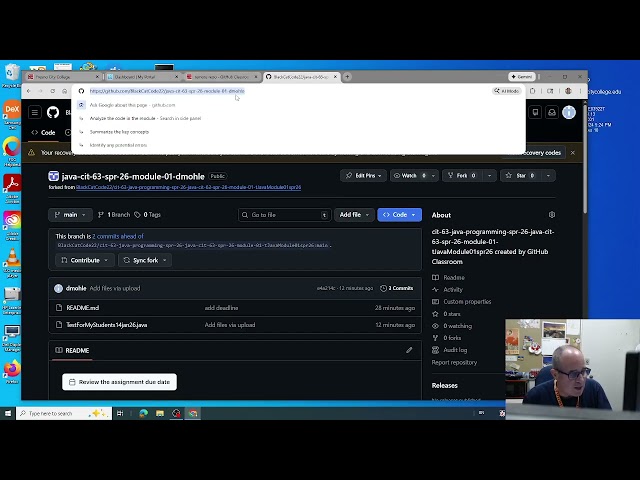Star the repository
The height and width of the screenshot is (480, 640).
521,175
